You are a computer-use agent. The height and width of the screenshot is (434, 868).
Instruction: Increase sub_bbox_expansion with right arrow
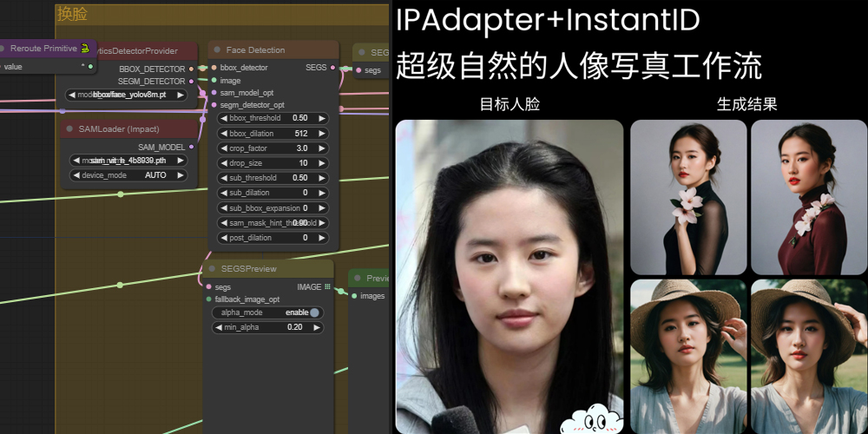click(x=322, y=208)
